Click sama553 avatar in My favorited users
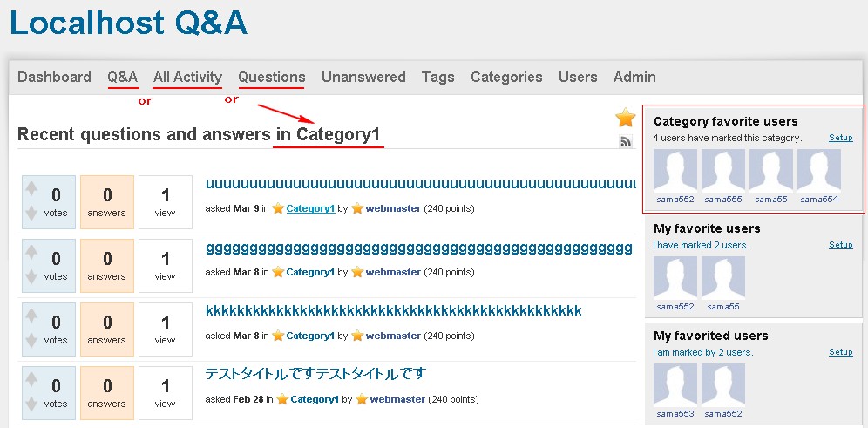Viewport: 868px width, 428px height. 675,385
